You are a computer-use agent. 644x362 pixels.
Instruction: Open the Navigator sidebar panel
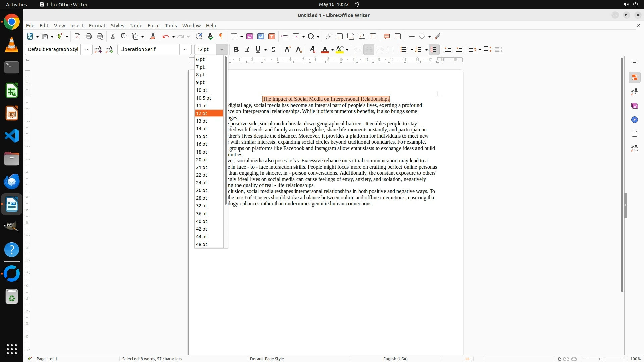634,120
